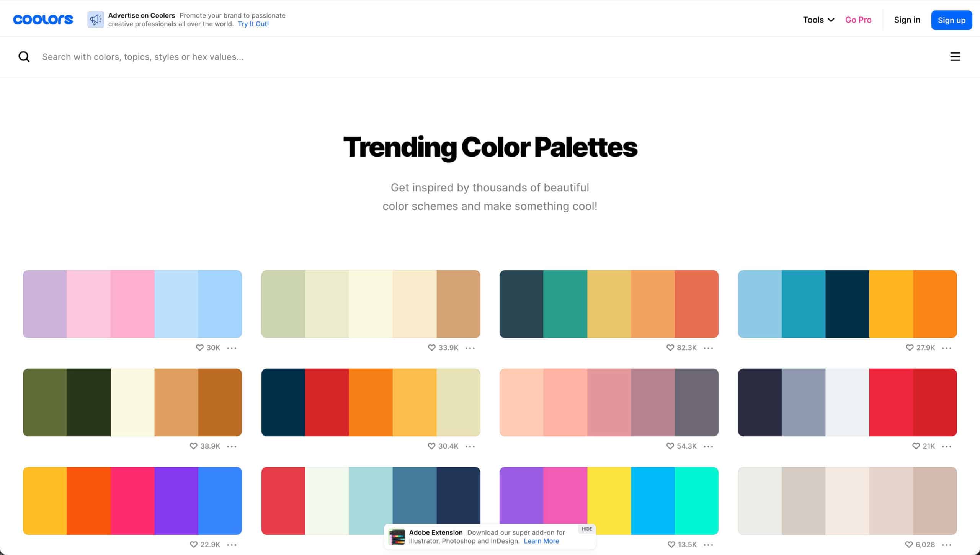
Task: Click the Learn More link
Action: tap(541, 541)
